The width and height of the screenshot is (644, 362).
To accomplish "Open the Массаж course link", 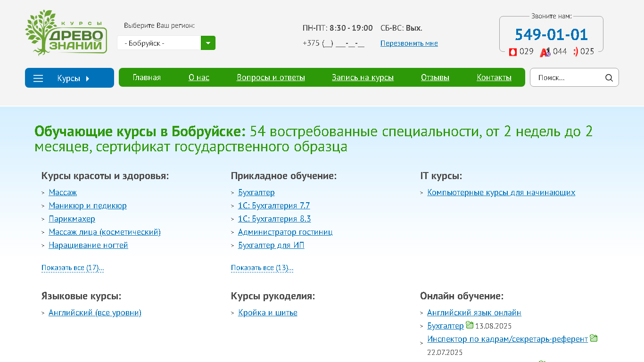I will pyautogui.click(x=63, y=192).
